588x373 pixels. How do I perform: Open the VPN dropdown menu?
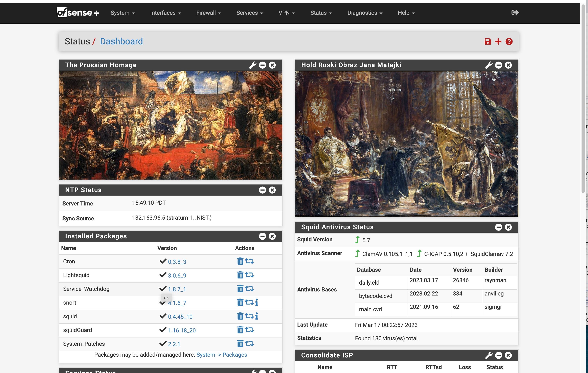(x=287, y=13)
